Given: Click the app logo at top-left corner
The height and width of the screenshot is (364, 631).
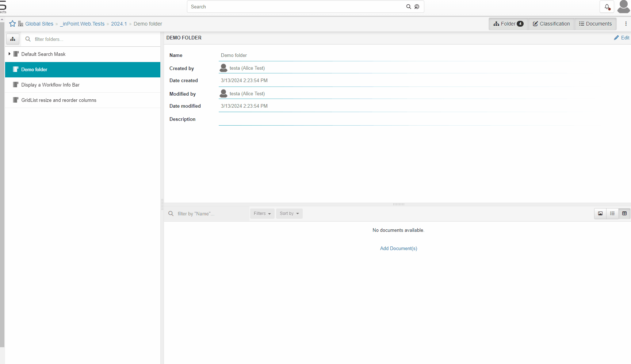Looking at the screenshot, I should pyautogui.click(x=3, y=7).
